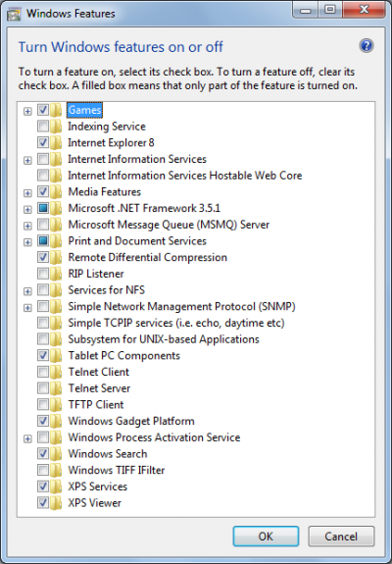The image size is (392, 564).
Task: Uncheck Internet Explorer 8 checkbox
Action: coord(43,142)
